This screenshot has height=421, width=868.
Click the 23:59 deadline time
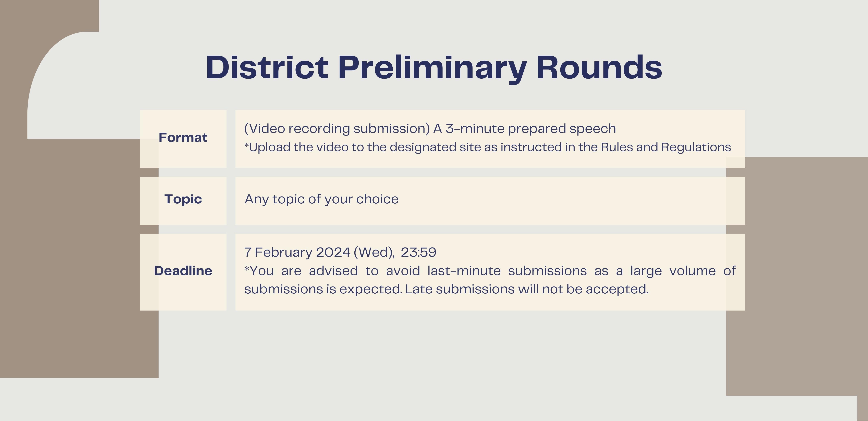coord(418,252)
